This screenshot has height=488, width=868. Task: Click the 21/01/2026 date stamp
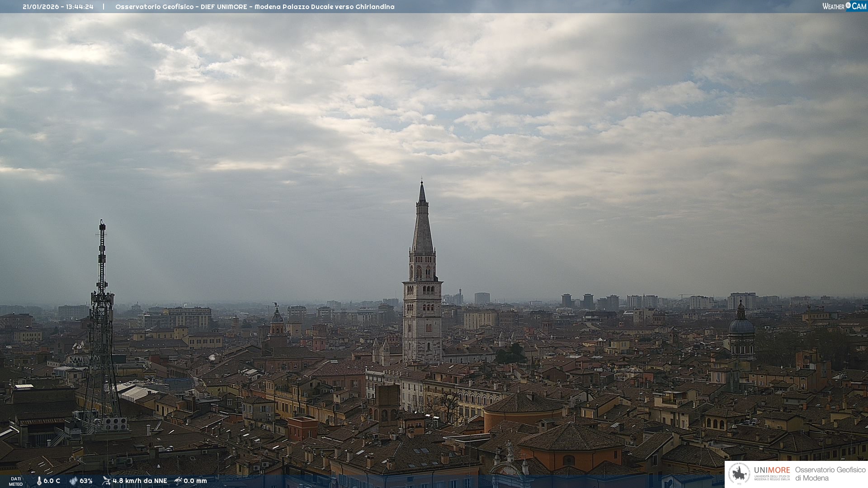pos(42,7)
